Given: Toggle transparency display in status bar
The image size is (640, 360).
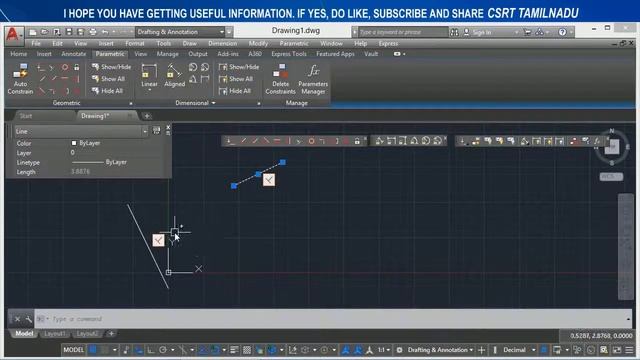Looking at the screenshot, I should 247,350.
